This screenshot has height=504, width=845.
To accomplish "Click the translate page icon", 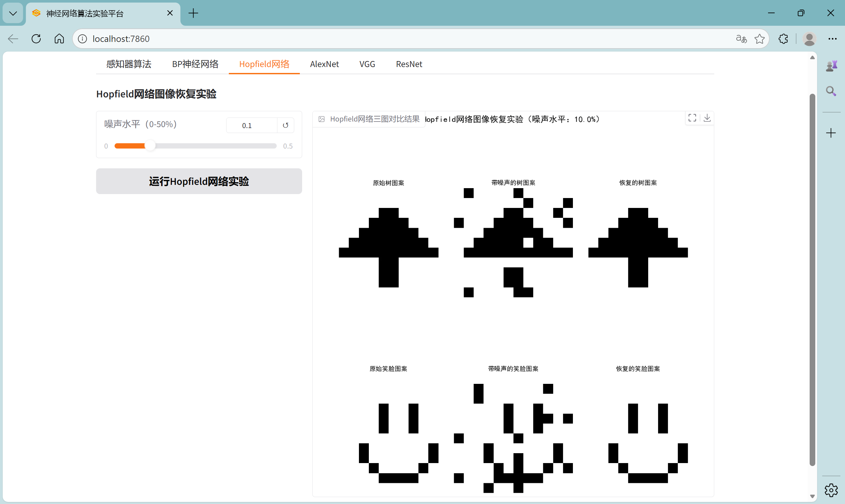I will click(741, 39).
